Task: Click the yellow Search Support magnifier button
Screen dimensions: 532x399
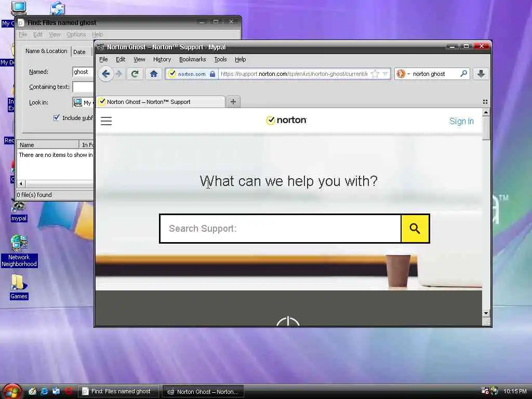Action: point(415,229)
